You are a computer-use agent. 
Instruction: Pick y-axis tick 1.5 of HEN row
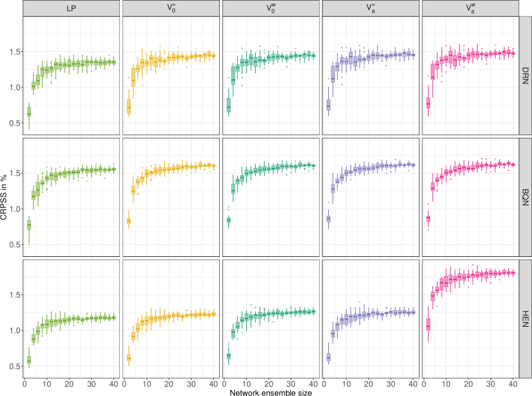[x=15, y=295]
